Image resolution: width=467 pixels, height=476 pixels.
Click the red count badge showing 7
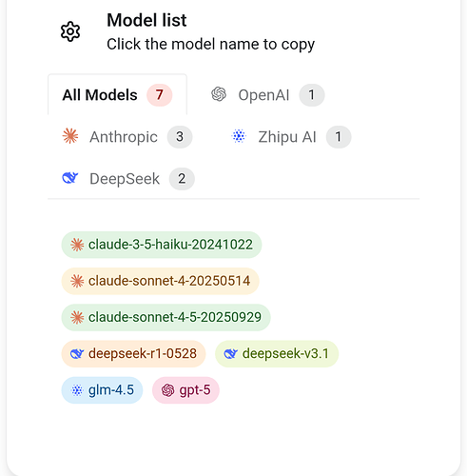pos(159,95)
